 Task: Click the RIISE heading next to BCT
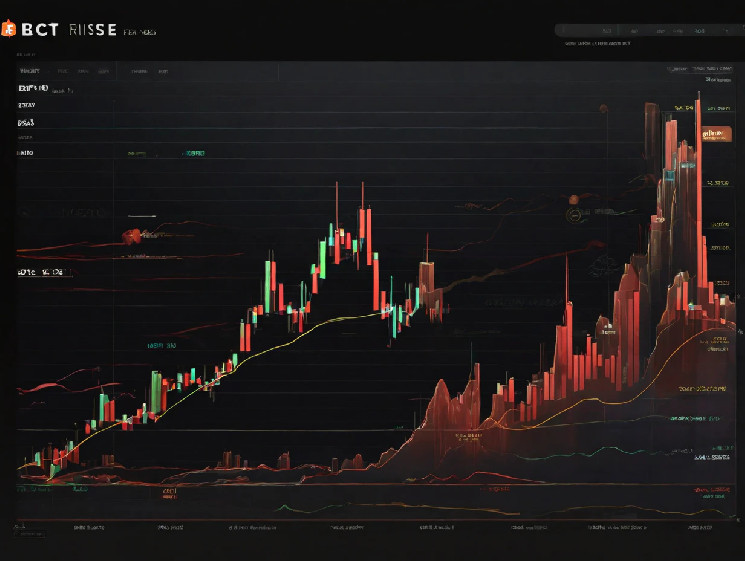point(93,30)
